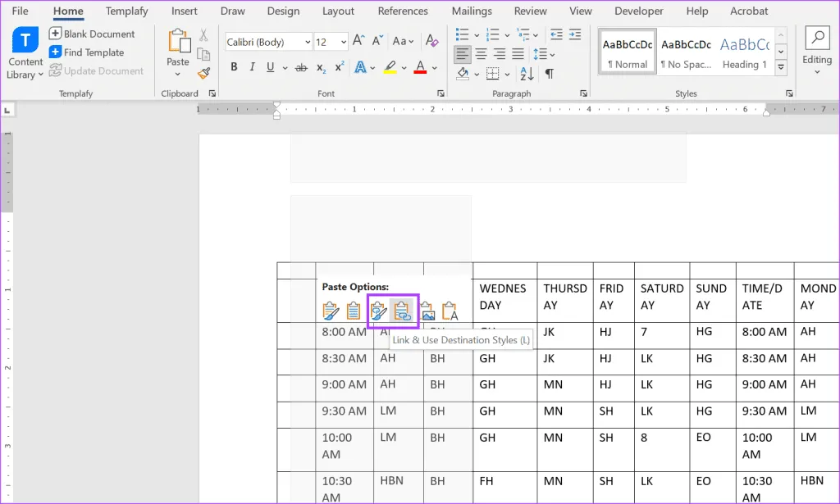840x504 pixels.
Task: Select Keep Source Formatting paste option
Action: (x=331, y=311)
